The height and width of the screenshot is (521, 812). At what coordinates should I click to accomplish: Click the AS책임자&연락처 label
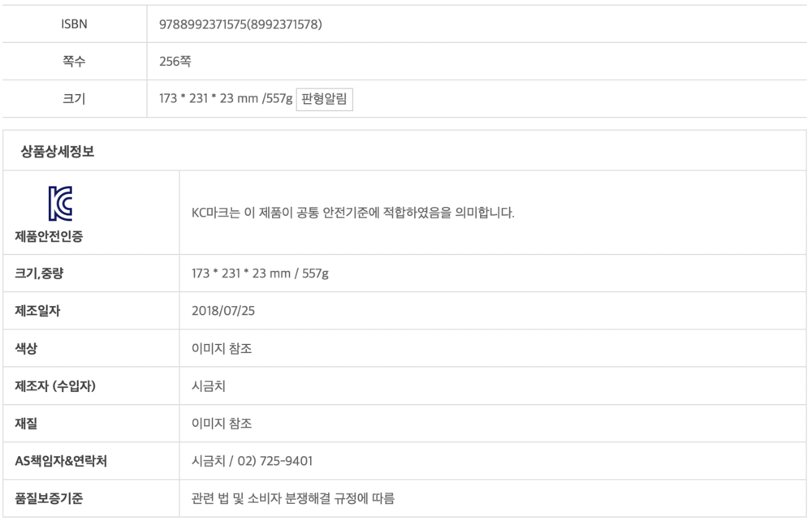tap(61, 461)
